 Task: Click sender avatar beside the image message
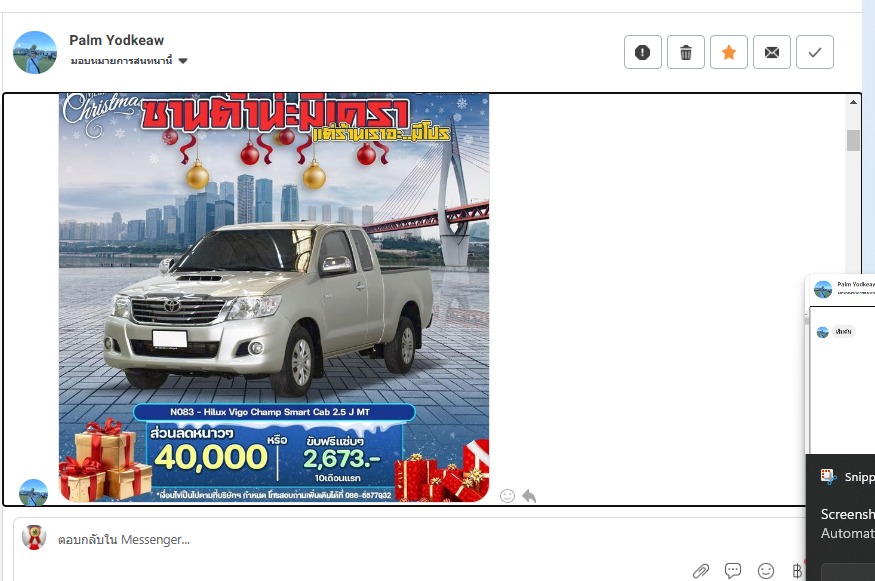click(x=33, y=492)
